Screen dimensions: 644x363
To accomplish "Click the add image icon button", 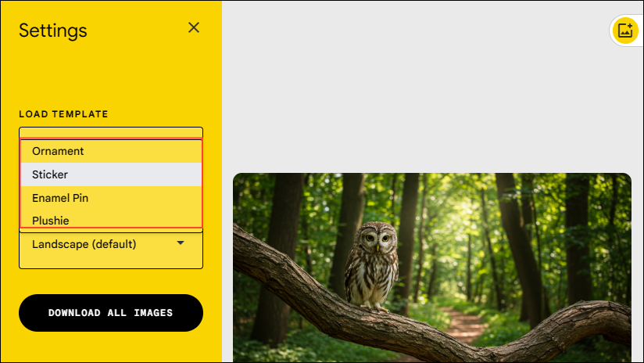I will pyautogui.click(x=625, y=31).
